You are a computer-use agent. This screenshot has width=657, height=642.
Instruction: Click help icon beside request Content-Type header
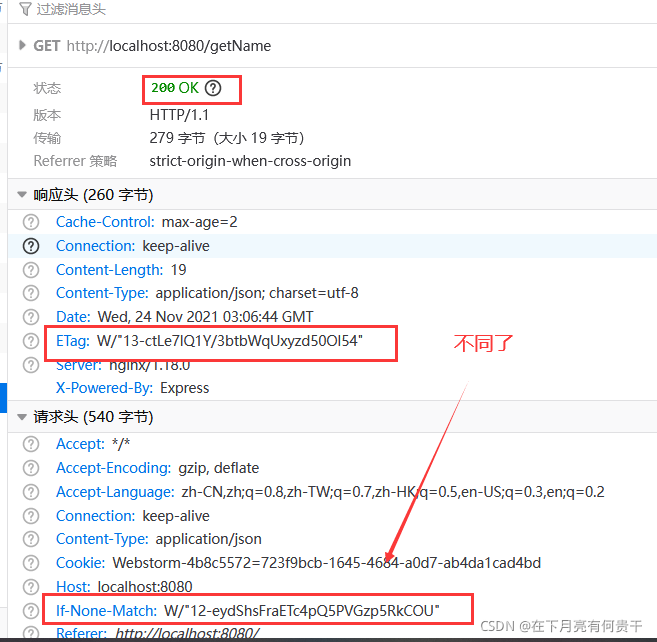coord(31,539)
